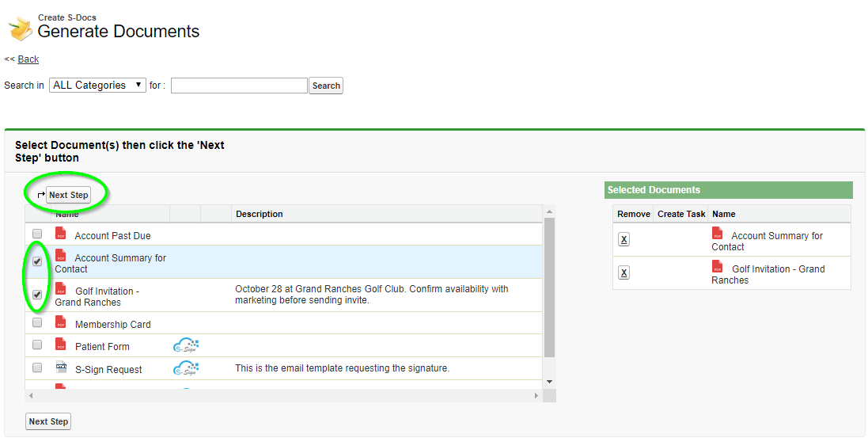Image resolution: width=868 pixels, height=438 pixels.
Task: Click the list's scroll down arrow
Action: 549,382
